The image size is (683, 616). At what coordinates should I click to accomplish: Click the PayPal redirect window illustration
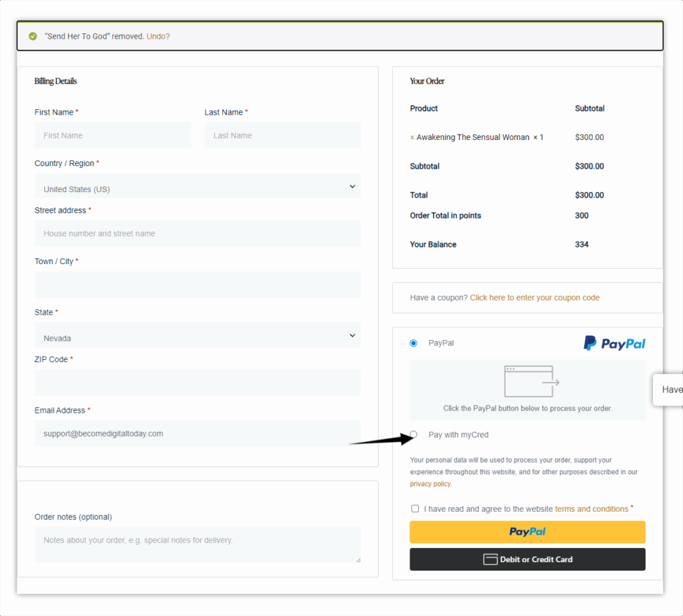pyautogui.click(x=531, y=381)
